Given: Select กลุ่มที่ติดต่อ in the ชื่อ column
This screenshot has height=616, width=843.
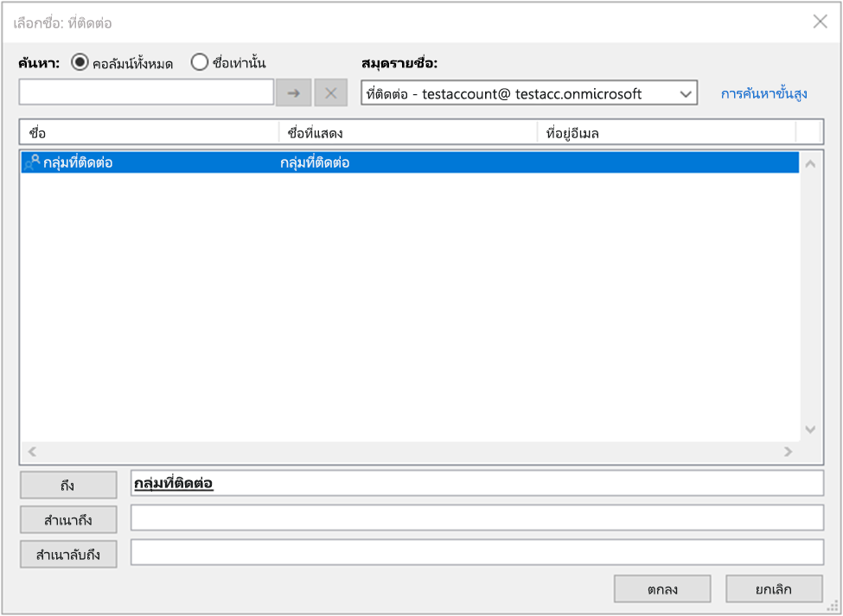Looking at the screenshot, I should 78,162.
